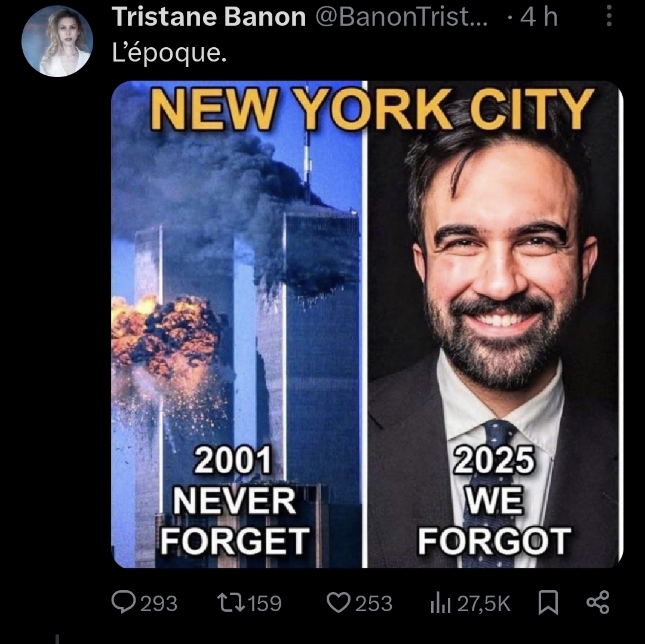
Task: Tap the retweet arrows icon
Action: pos(231,602)
